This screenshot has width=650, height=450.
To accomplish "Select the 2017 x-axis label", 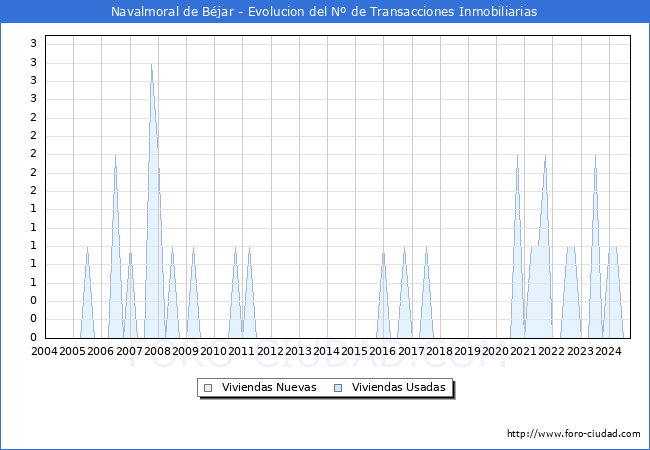I will pos(411,351).
